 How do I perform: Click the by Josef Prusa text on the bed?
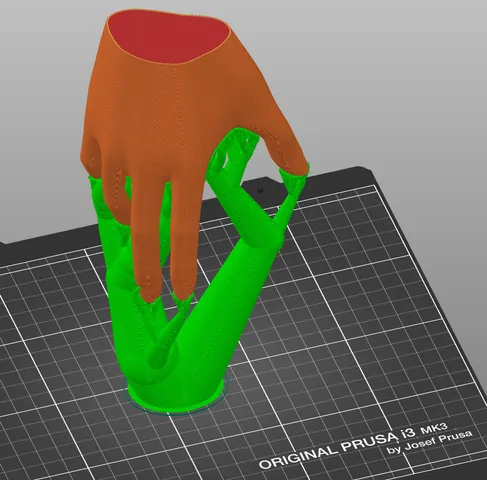tap(430, 443)
